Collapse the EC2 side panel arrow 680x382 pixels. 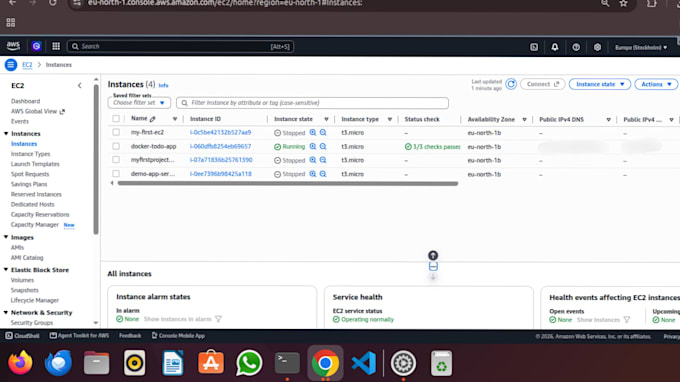click(x=79, y=85)
